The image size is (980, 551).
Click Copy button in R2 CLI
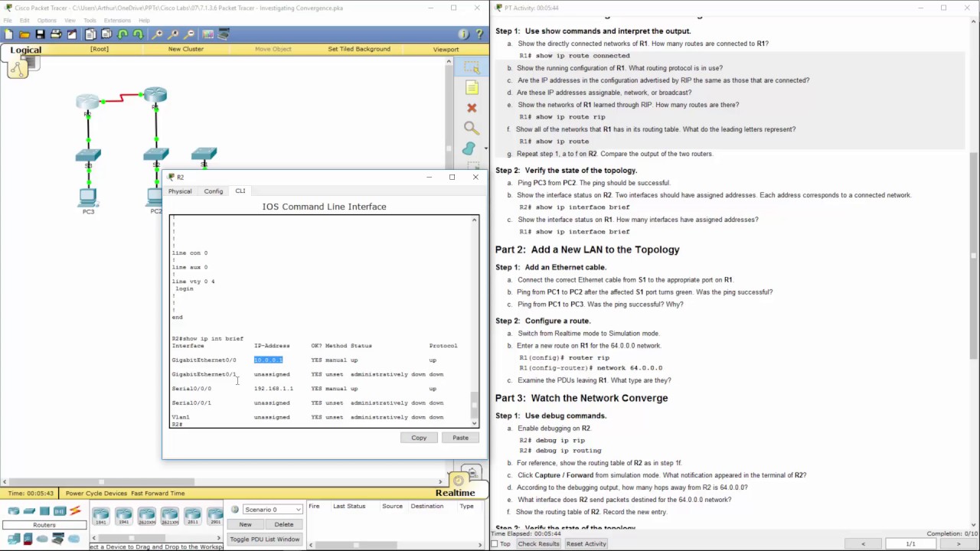(x=419, y=438)
